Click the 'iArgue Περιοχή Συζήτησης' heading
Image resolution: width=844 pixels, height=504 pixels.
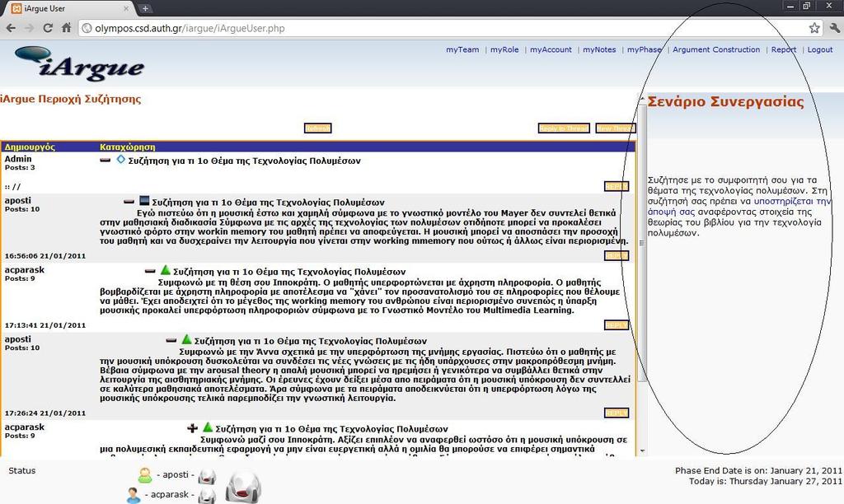(x=71, y=99)
